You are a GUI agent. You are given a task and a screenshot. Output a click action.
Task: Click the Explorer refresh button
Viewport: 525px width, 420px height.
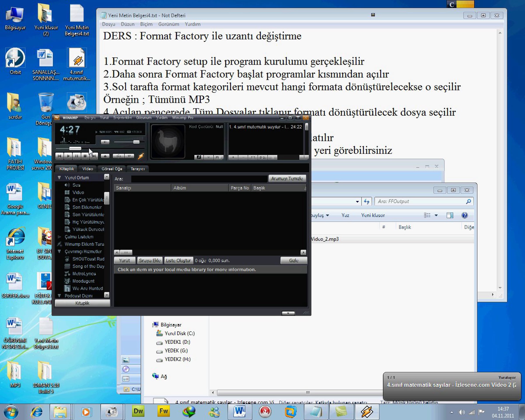(367, 201)
